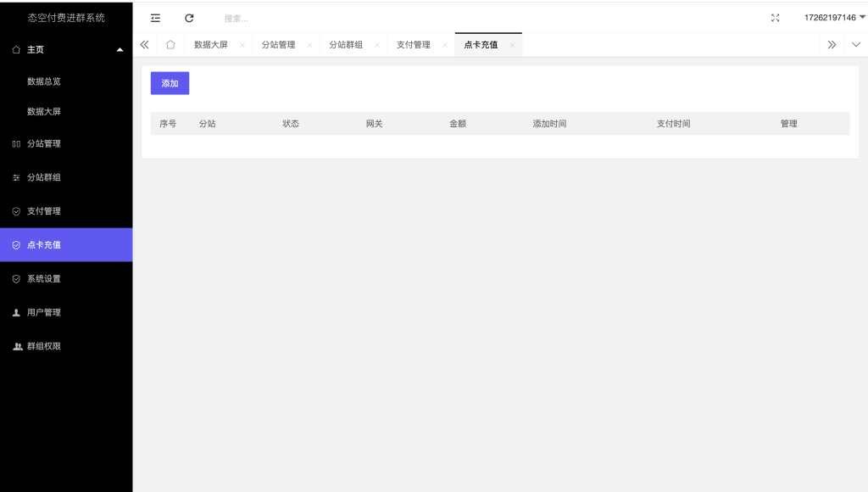Click the home icon in tab bar

(170, 44)
